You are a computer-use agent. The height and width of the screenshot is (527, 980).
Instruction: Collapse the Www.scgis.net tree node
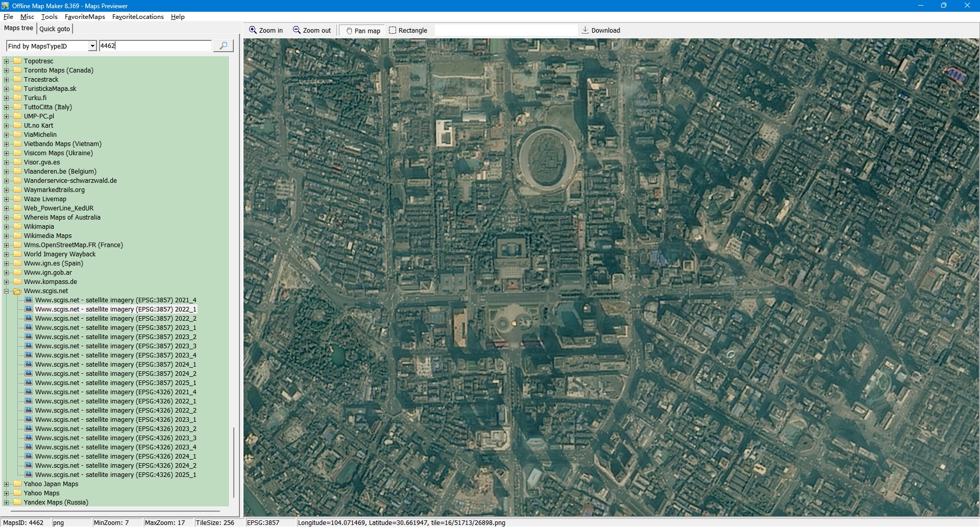[x=7, y=291]
